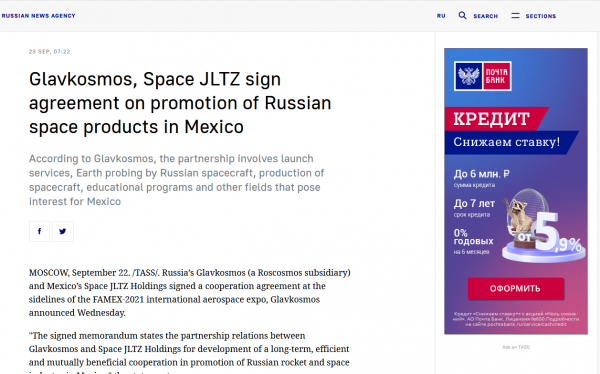
Task: Click the SECTIONS menu label
Action: (x=541, y=16)
